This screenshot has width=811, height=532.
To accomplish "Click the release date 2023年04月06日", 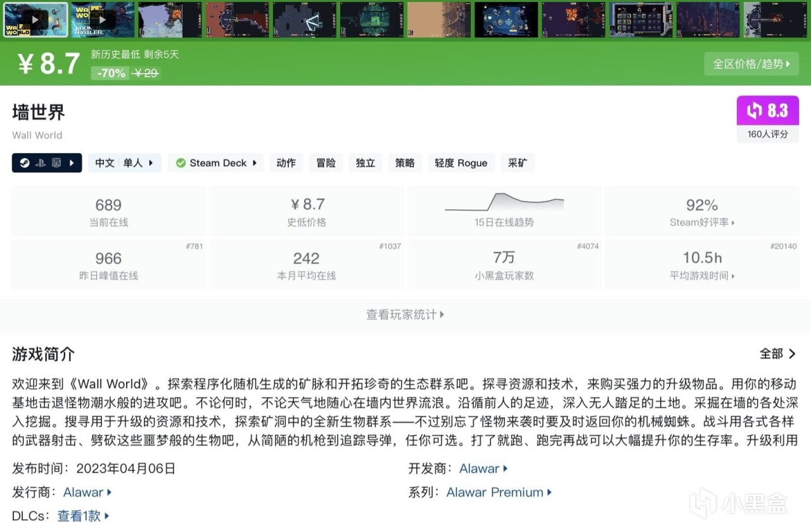I will click(x=125, y=469).
